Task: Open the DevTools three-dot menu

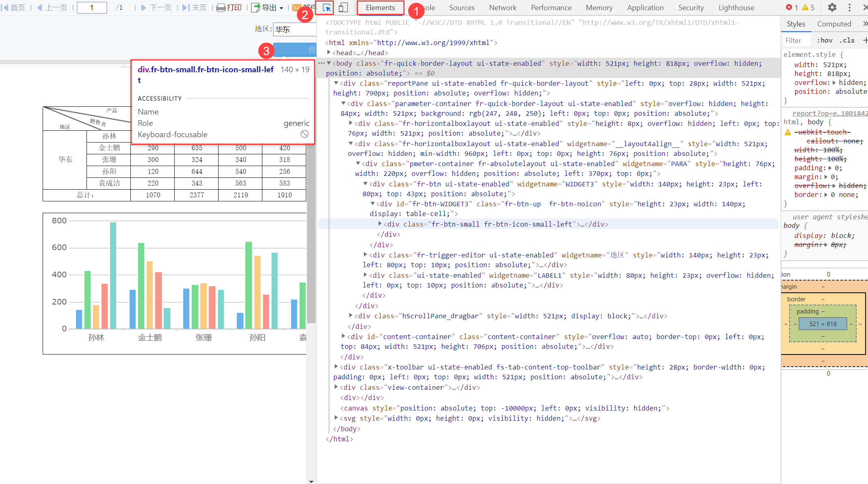Action: 849,8
